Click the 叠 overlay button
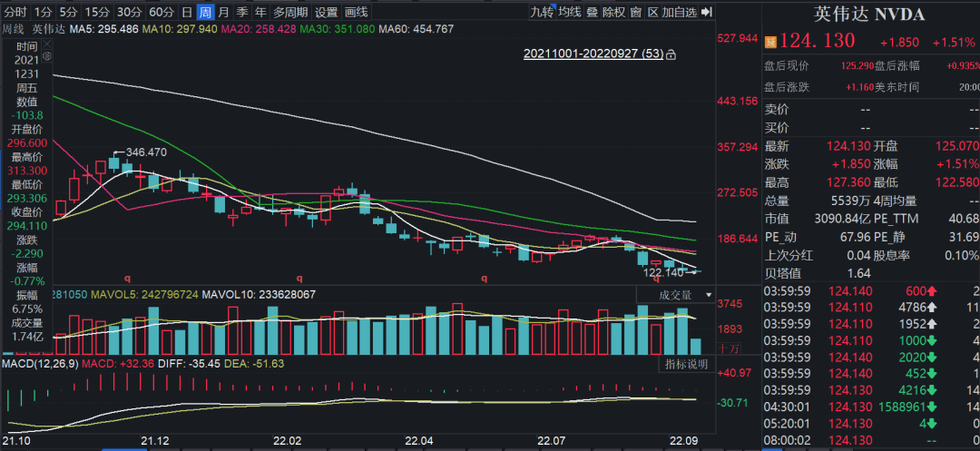This screenshot has height=451, width=980. click(592, 12)
